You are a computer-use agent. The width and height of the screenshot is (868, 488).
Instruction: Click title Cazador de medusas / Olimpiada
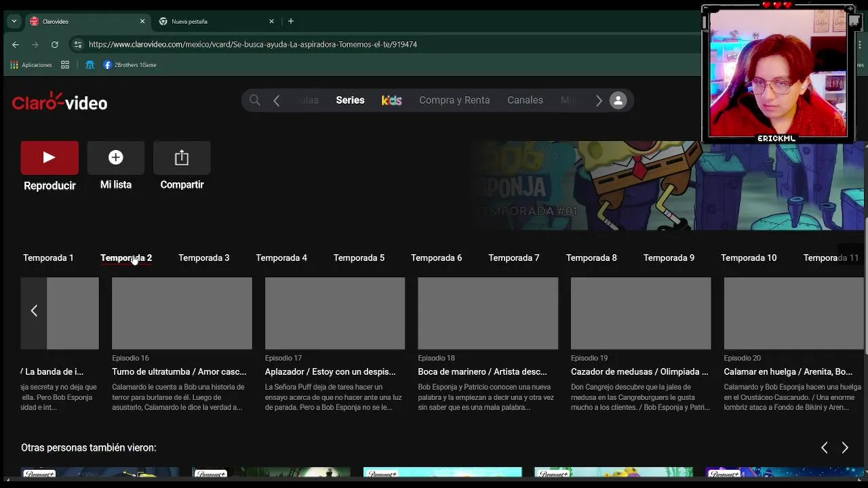click(x=639, y=371)
